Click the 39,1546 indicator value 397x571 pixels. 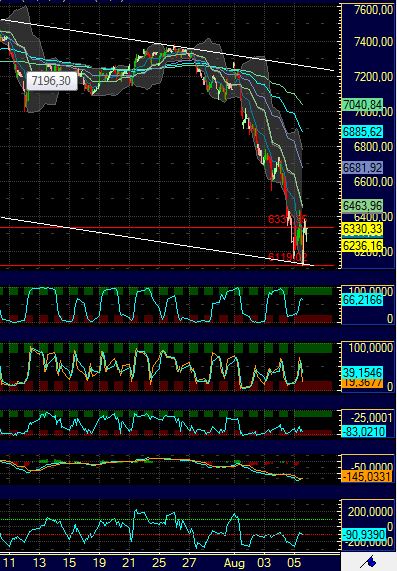[x=362, y=373]
